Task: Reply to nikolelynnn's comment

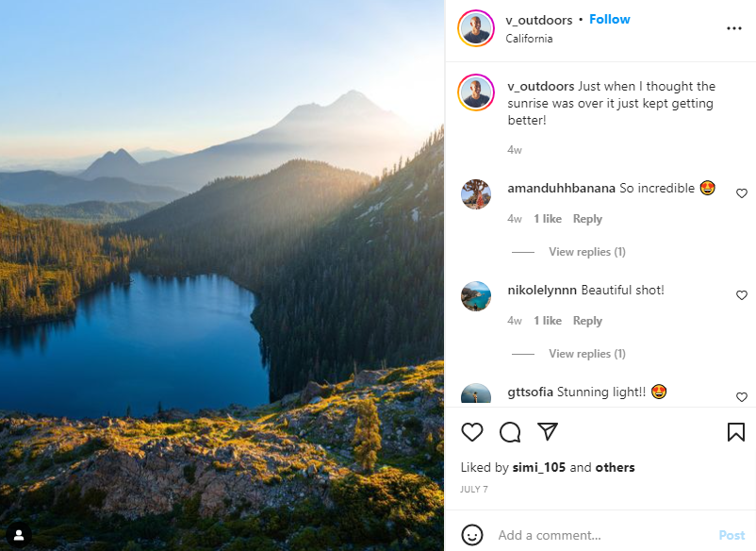Action: click(x=587, y=321)
